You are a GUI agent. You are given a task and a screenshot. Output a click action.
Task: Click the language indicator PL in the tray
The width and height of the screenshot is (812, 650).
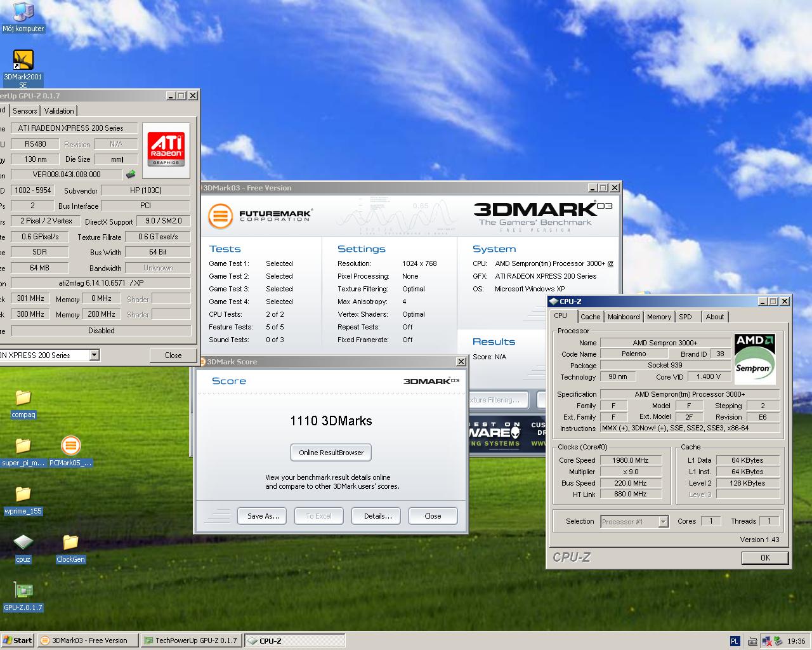pyautogui.click(x=735, y=641)
